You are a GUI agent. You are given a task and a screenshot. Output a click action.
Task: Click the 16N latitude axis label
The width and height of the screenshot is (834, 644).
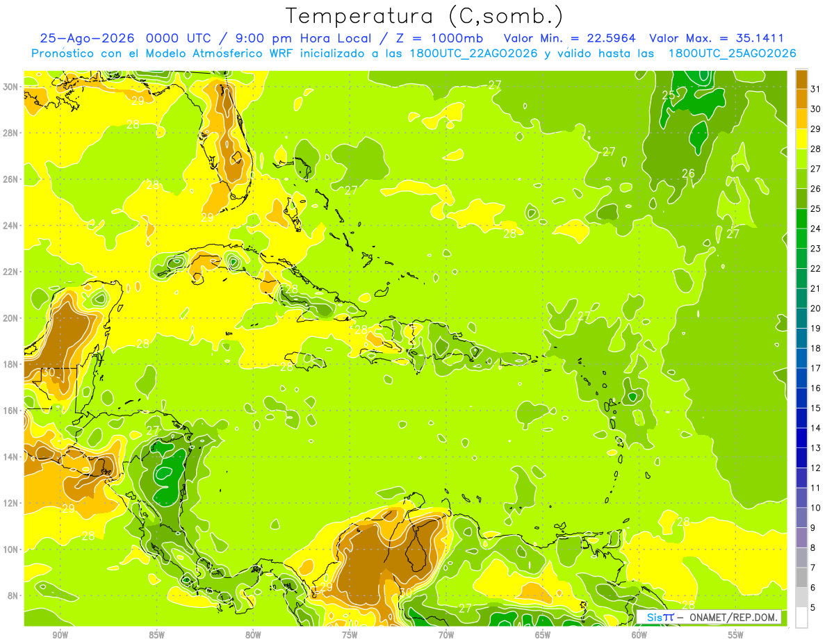click(11, 411)
